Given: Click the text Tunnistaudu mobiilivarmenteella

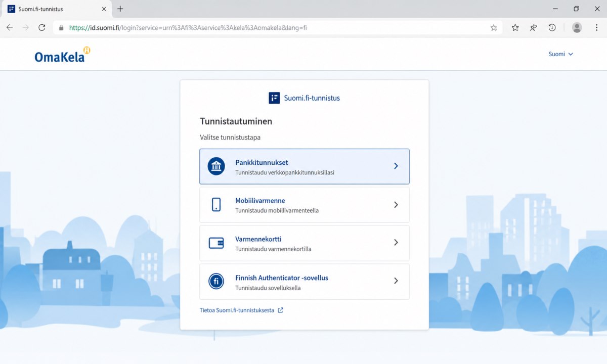Looking at the screenshot, I should [277, 211].
